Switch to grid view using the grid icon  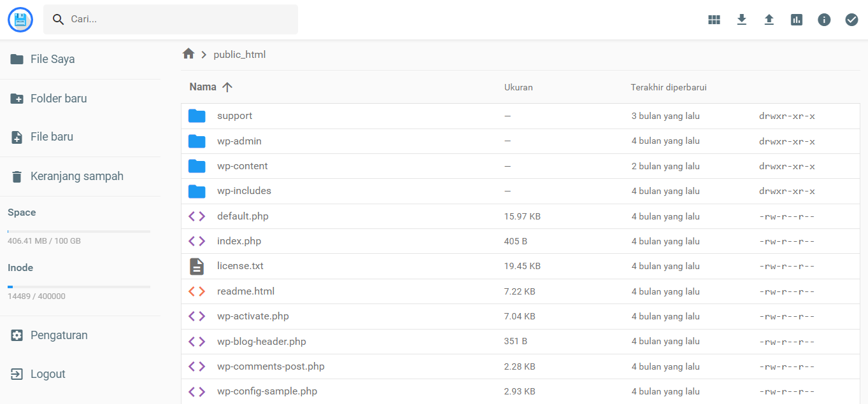714,19
